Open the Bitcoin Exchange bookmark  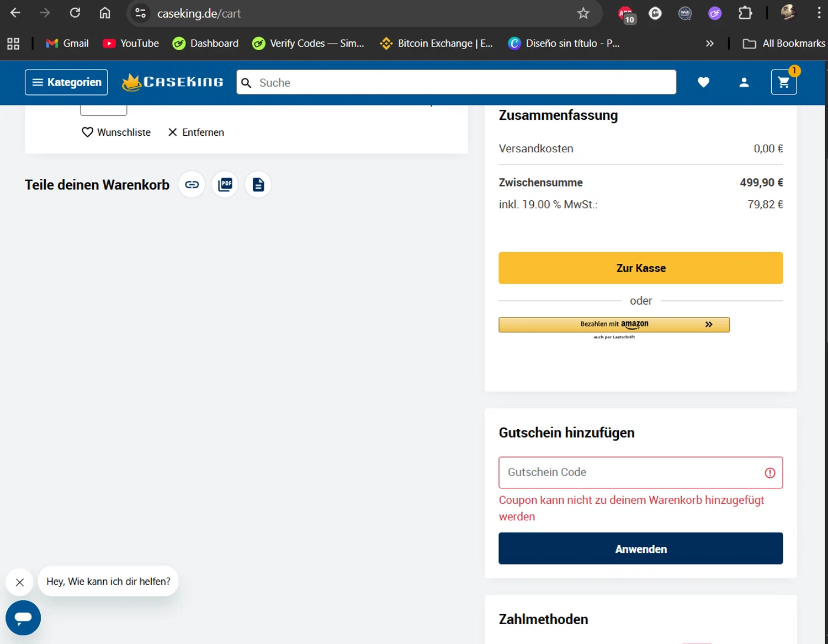pyautogui.click(x=437, y=44)
